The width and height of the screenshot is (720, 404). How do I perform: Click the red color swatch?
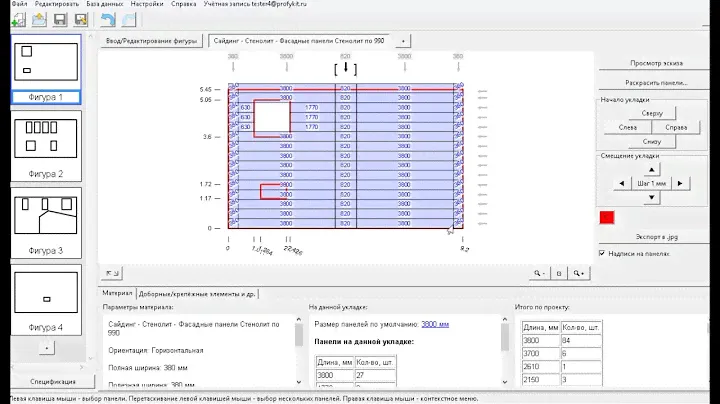(x=606, y=217)
